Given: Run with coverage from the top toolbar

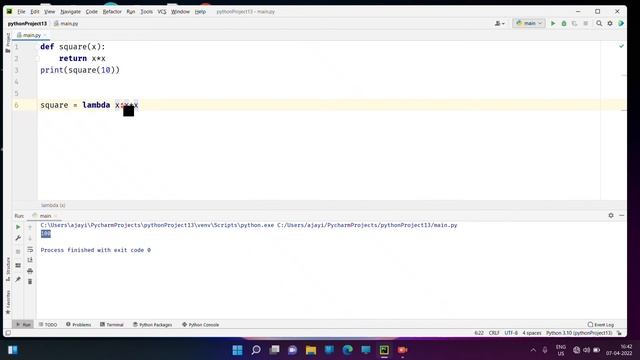Looking at the screenshot, I should point(575,24).
